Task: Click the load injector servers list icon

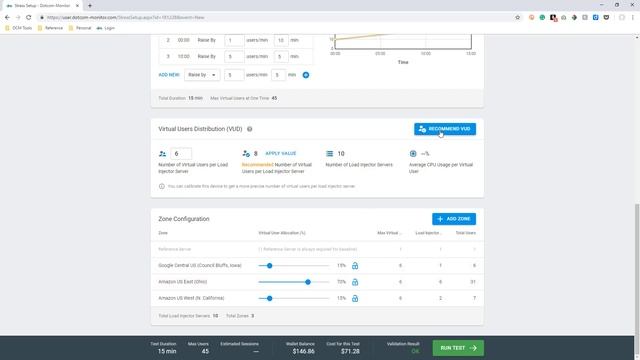Action: [329, 154]
